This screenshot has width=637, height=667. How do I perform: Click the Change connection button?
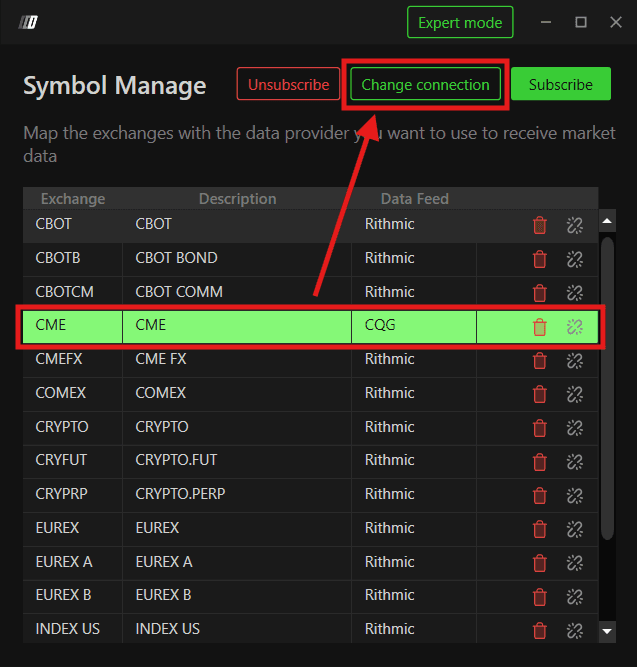click(x=426, y=84)
